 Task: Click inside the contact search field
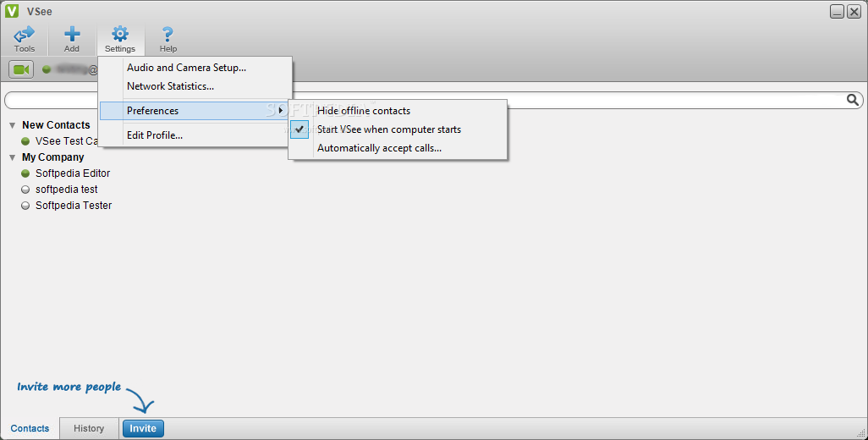(434, 100)
